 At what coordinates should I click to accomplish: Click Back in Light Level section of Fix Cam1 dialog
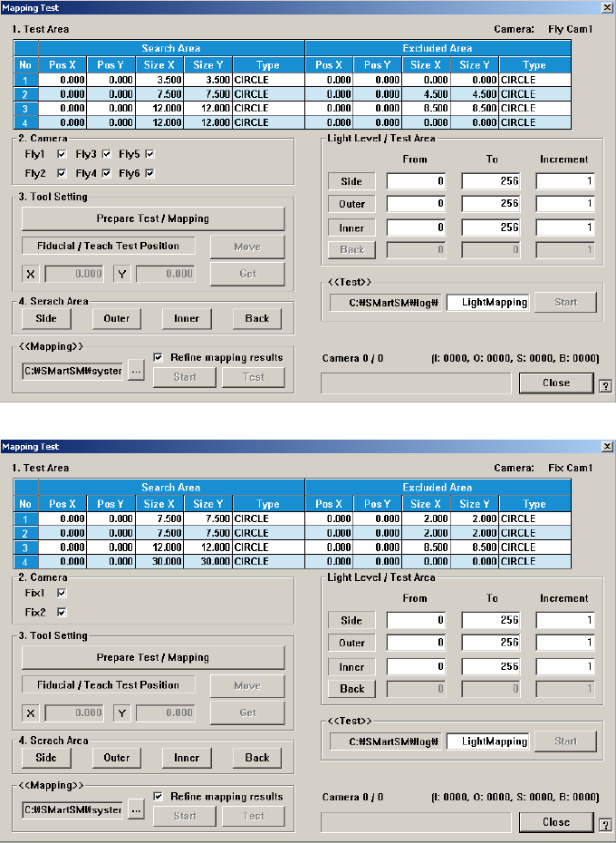coord(351,689)
